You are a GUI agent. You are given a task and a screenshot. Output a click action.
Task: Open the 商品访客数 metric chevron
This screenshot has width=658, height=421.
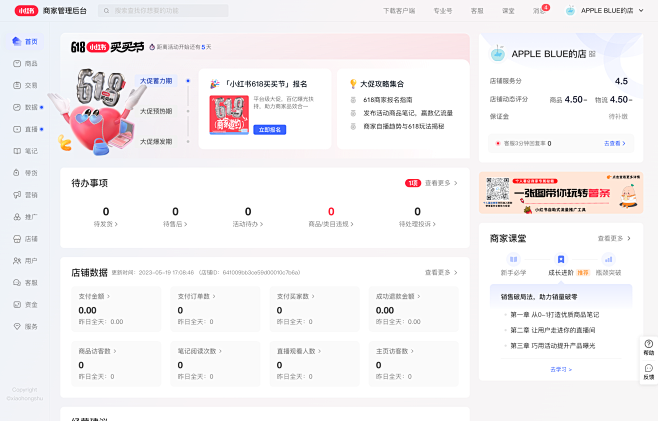click(x=115, y=351)
